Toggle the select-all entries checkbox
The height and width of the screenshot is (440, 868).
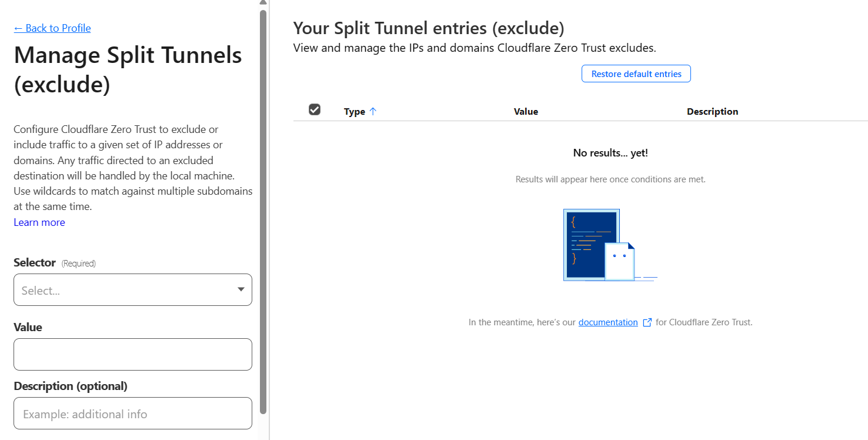(x=315, y=109)
